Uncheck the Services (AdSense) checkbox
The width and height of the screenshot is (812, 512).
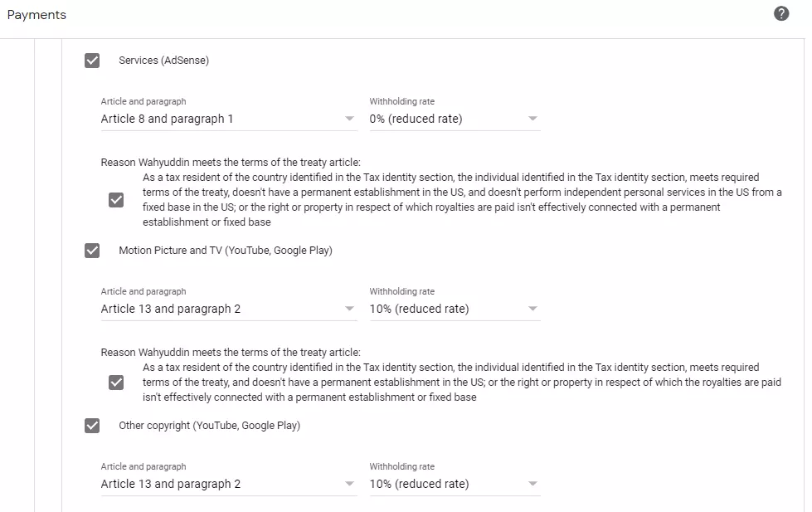92,61
